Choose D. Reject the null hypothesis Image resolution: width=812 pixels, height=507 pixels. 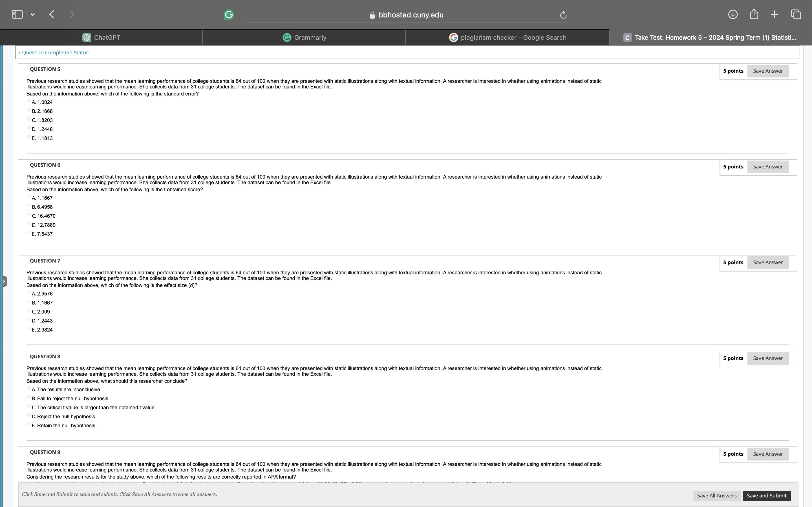pyautogui.click(x=29, y=415)
